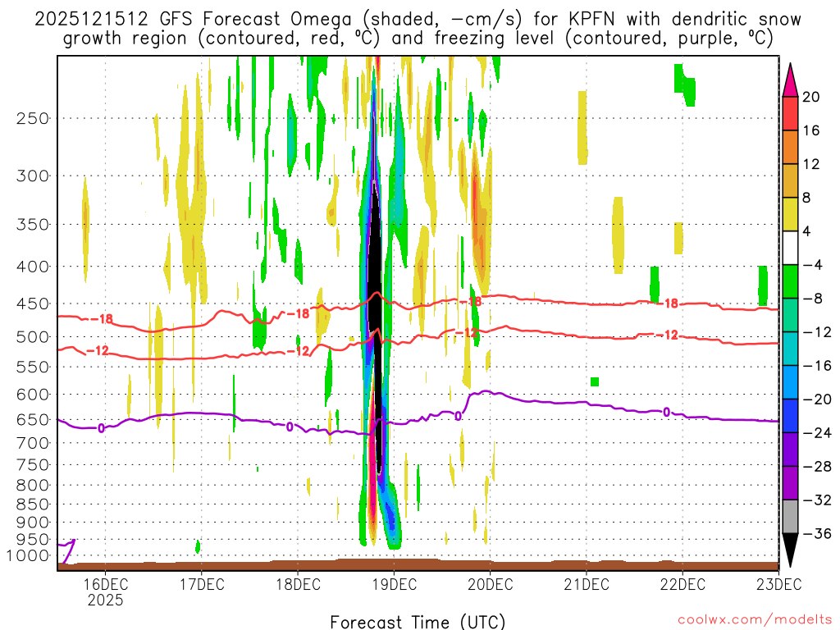Click the brown terrain band at chart bottom
This screenshot has height=630, width=840.
(418, 565)
